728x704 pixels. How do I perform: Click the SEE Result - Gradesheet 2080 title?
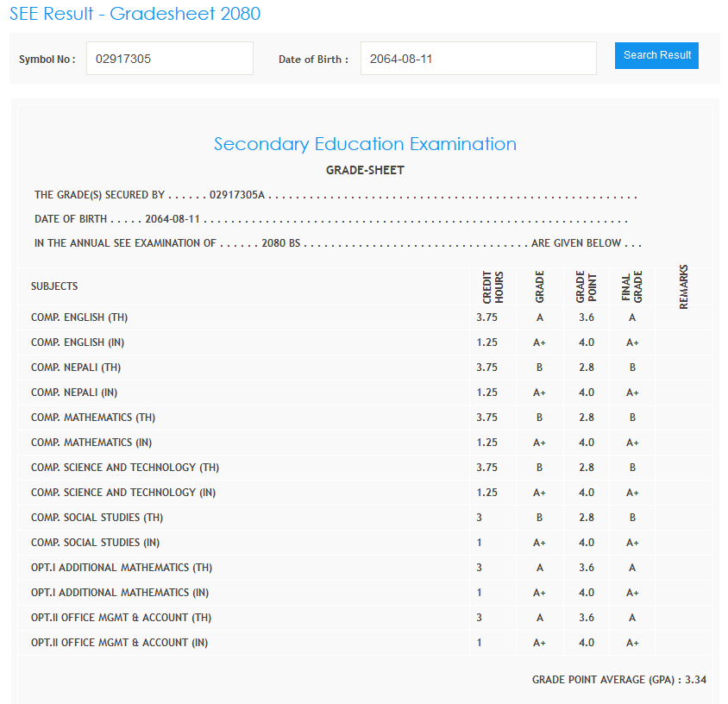pyautogui.click(x=135, y=14)
